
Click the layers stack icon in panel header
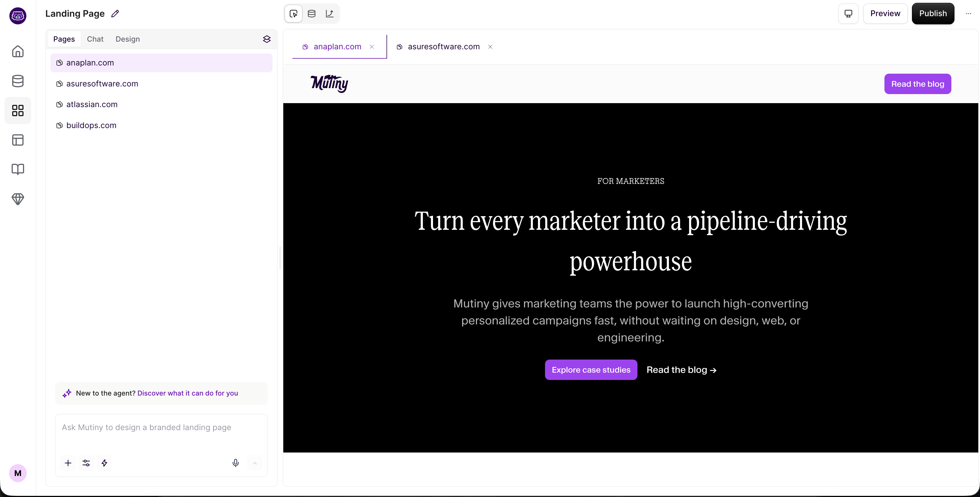pos(267,39)
